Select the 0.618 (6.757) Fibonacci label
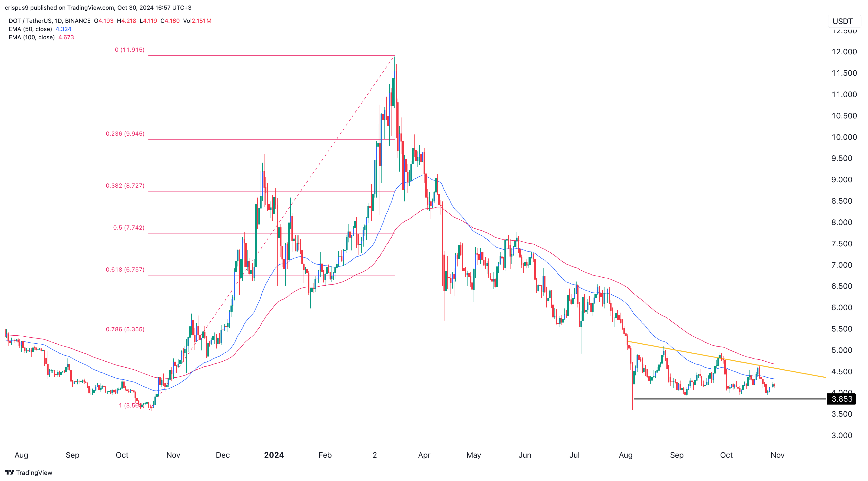The width and height of the screenshot is (868, 481). click(125, 270)
